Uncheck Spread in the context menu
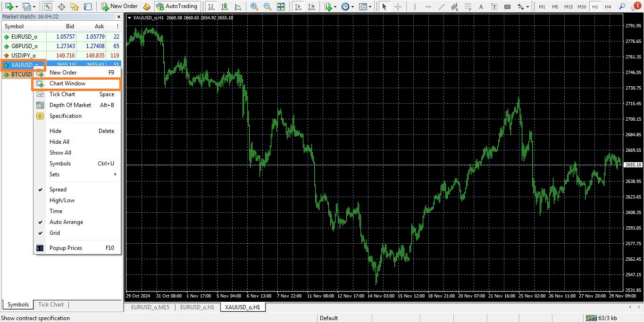This screenshot has height=322, width=644. point(58,190)
